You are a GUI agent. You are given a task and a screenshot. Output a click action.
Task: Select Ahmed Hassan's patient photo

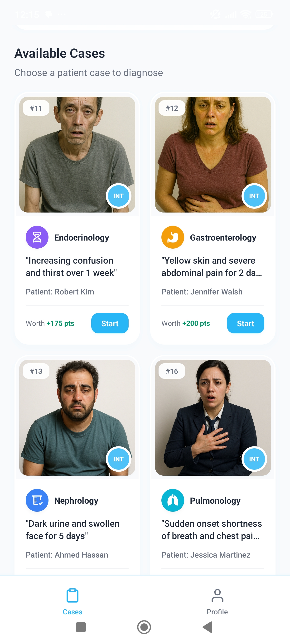pos(77,417)
